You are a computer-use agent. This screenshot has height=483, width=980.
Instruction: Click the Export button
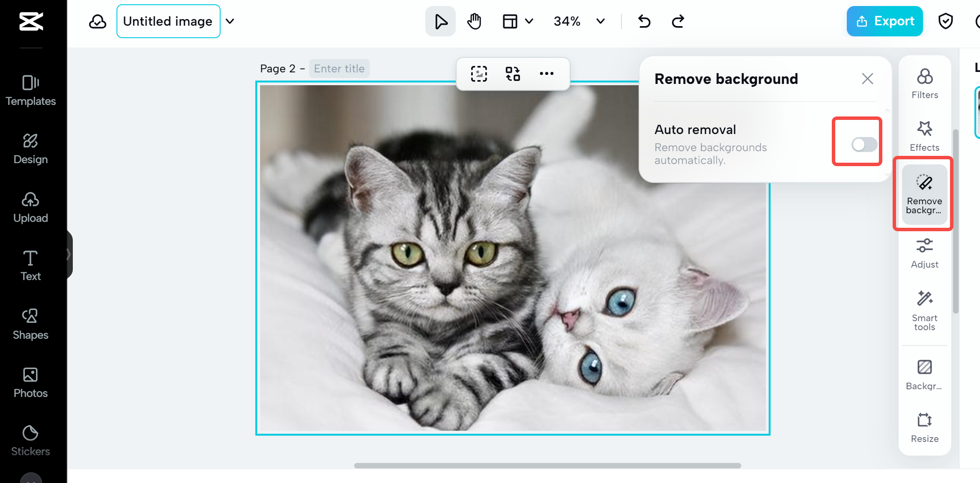click(884, 21)
